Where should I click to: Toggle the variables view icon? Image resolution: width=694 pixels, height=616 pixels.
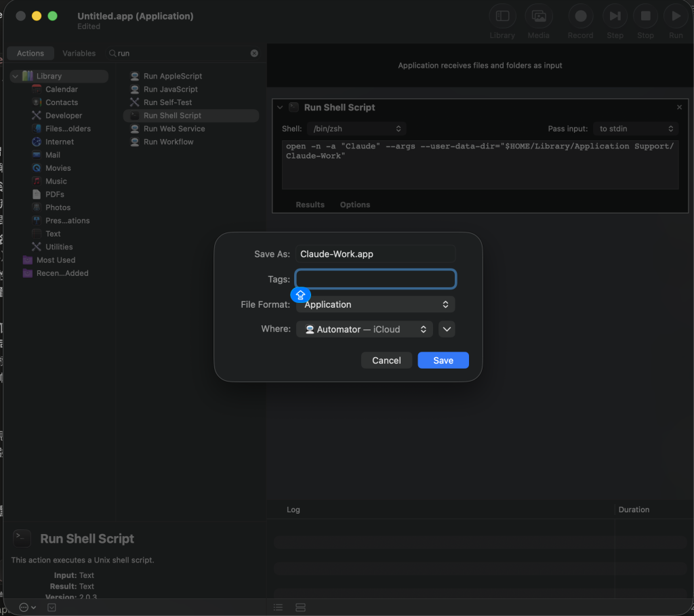300,607
